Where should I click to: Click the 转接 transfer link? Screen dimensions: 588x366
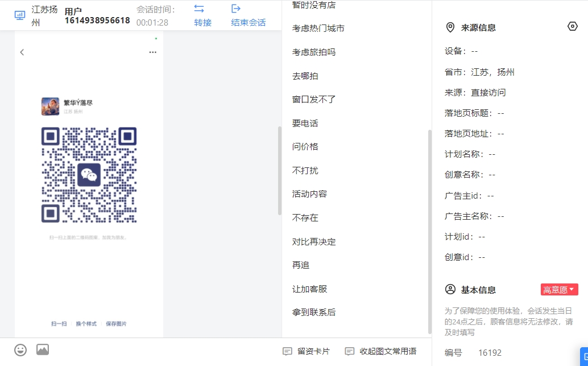pyautogui.click(x=203, y=23)
